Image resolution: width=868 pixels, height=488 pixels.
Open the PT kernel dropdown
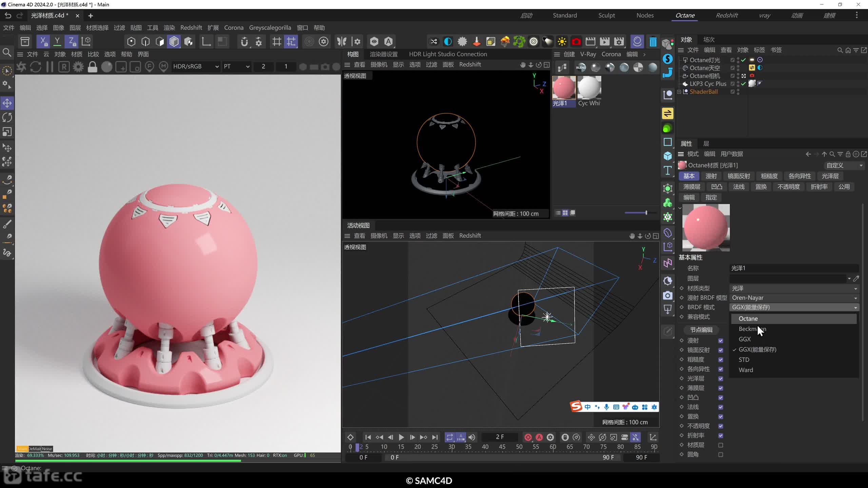tap(236, 66)
